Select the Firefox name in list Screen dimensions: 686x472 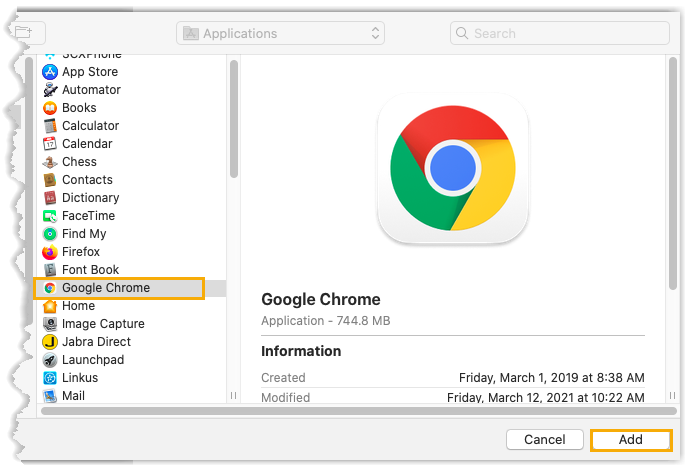81,252
